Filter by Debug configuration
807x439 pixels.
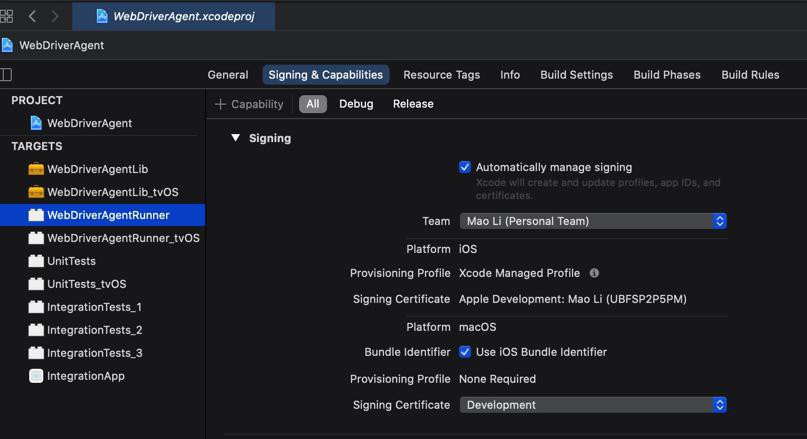(356, 104)
